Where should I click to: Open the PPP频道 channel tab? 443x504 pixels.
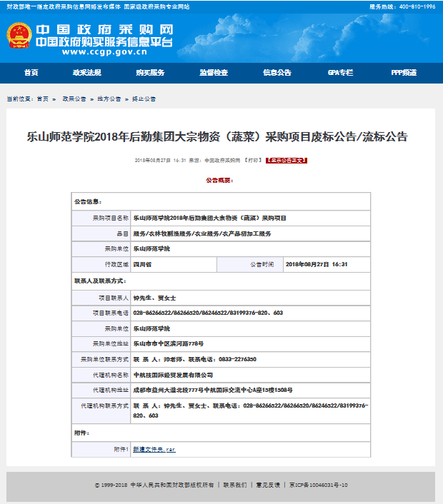click(x=404, y=73)
